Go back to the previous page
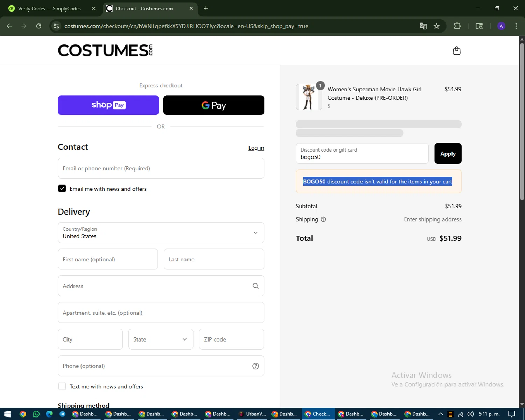 [x=9, y=26]
